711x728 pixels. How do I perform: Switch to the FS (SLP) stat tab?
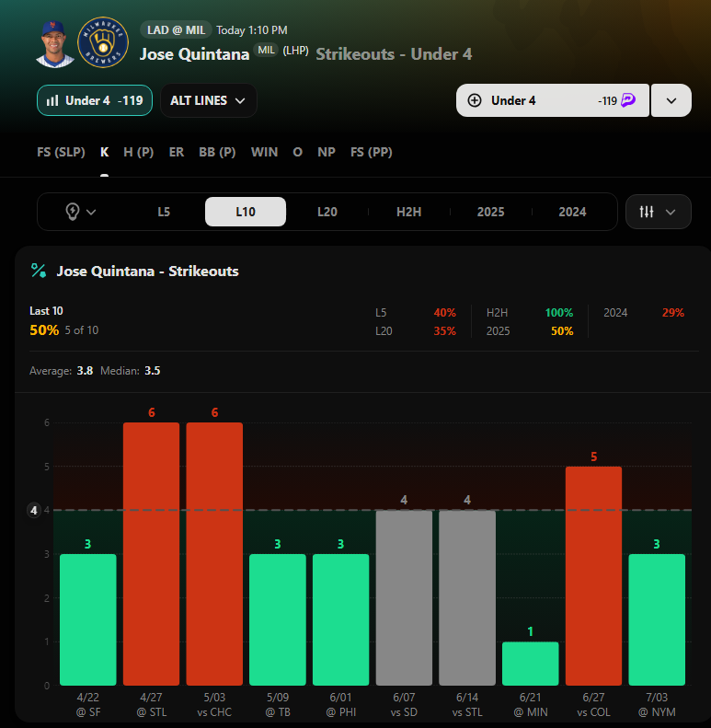[61, 152]
